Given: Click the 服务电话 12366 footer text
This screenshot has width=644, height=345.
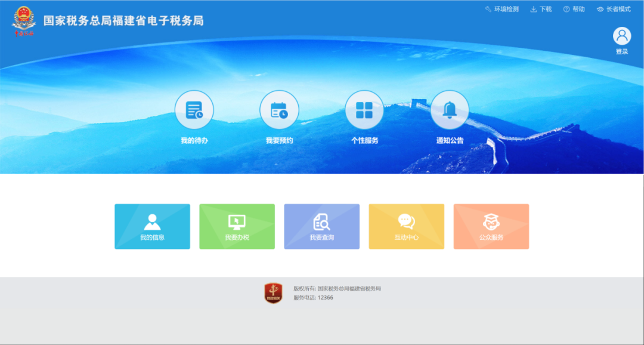Looking at the screenshot, I should (x=313, y=298).
